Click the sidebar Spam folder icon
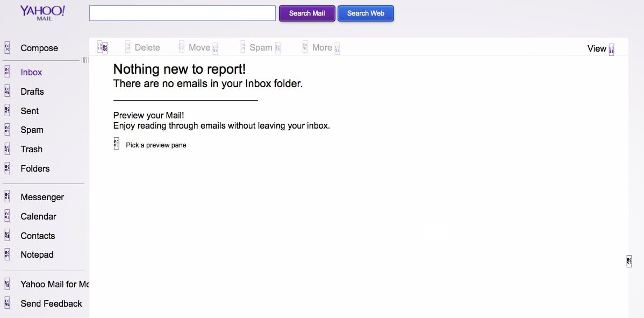The height and width of the screenshot is (318, 644). pyautogui.click(x=7, y=130)
